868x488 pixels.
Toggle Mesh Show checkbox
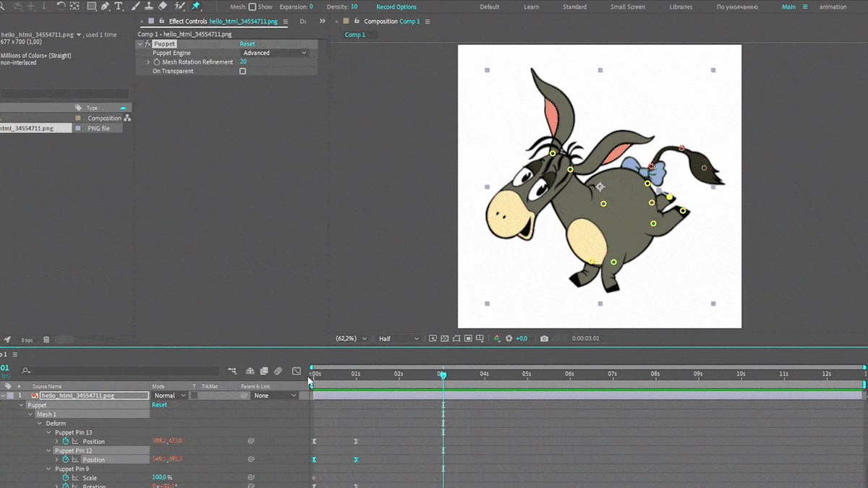pyautogui.click(x=252, y=7)
